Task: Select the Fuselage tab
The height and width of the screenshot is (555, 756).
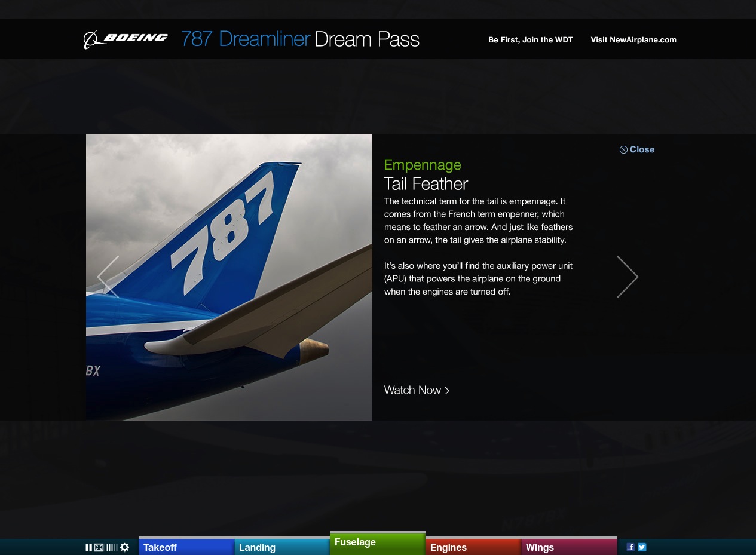Action: (x=378, y=543)
